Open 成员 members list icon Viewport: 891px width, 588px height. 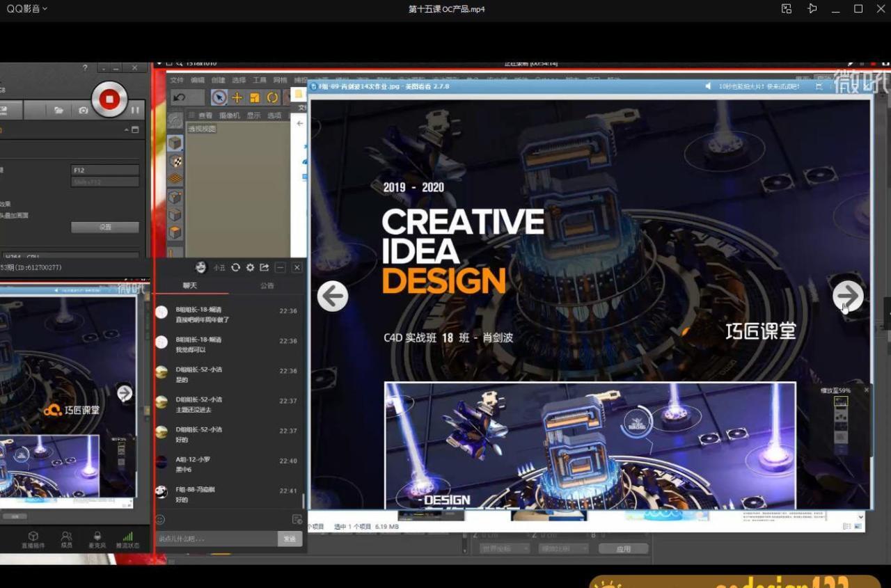[66, 540]
